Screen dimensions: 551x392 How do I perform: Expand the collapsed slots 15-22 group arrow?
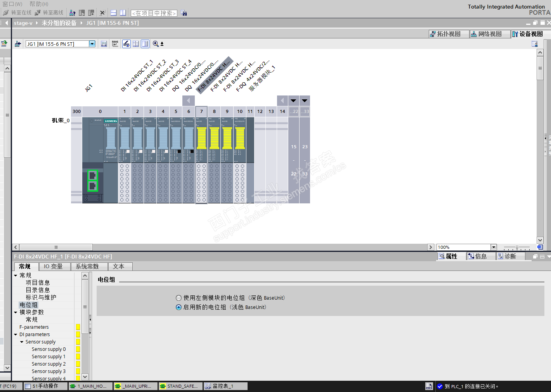pos(293,101)
